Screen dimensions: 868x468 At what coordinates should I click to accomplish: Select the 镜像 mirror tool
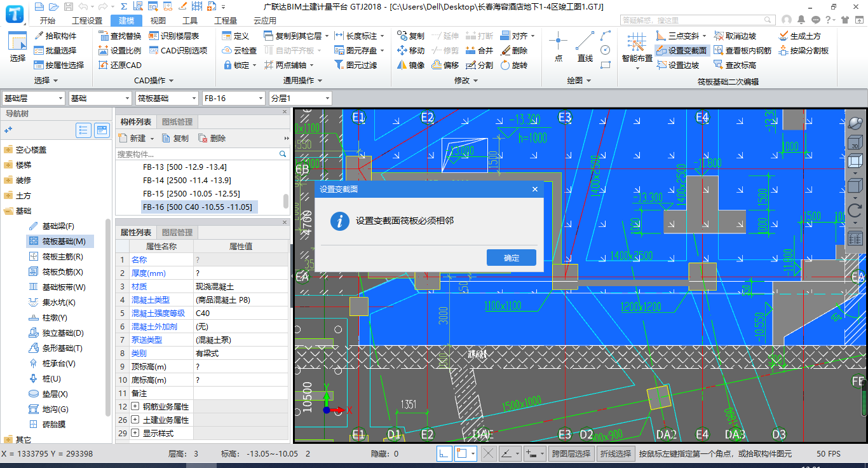pyautogui.click(x=411, y=65)
